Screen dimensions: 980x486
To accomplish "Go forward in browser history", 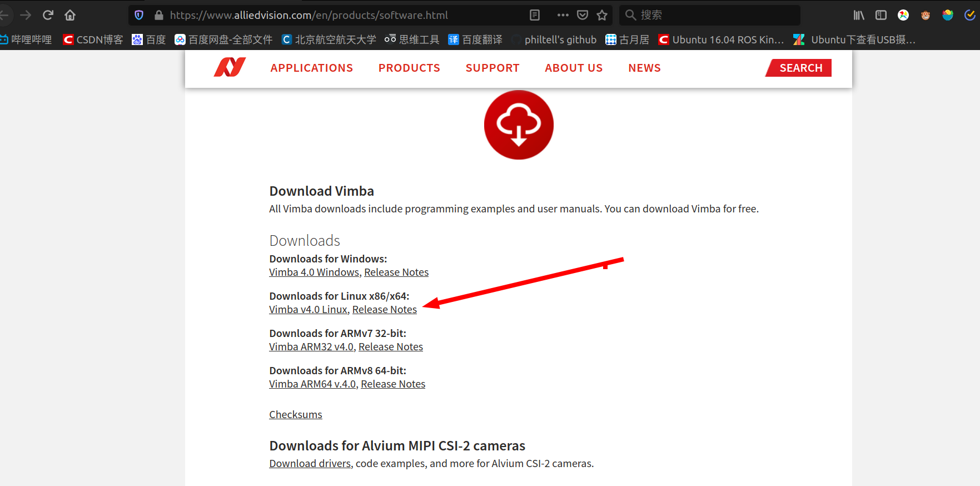I will [26, 15].
